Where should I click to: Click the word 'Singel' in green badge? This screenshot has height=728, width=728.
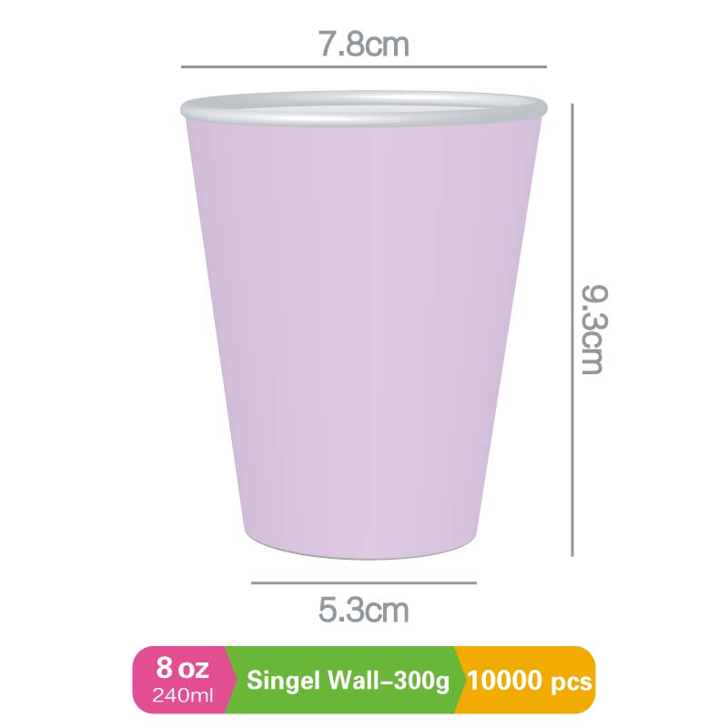coord(280,682)
